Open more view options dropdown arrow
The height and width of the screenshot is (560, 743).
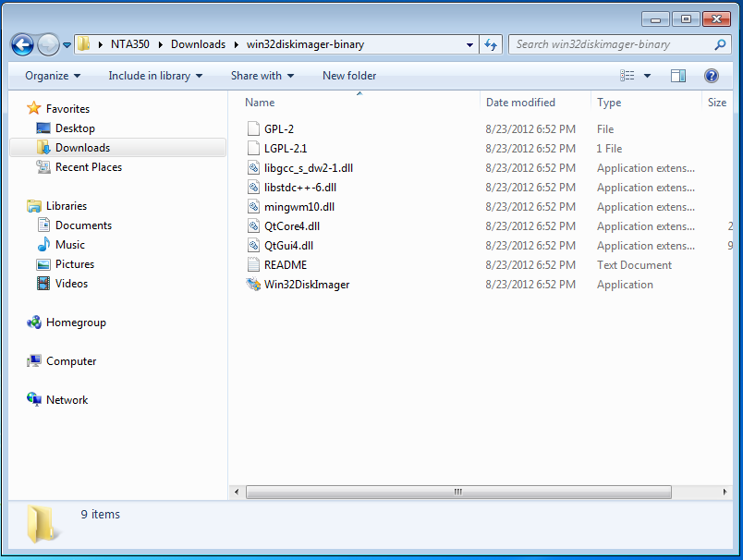[647, 76]
